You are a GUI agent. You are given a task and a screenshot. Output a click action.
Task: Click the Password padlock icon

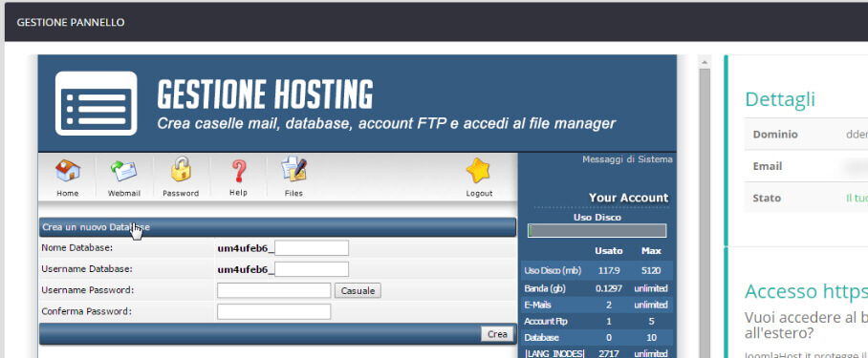181,169
